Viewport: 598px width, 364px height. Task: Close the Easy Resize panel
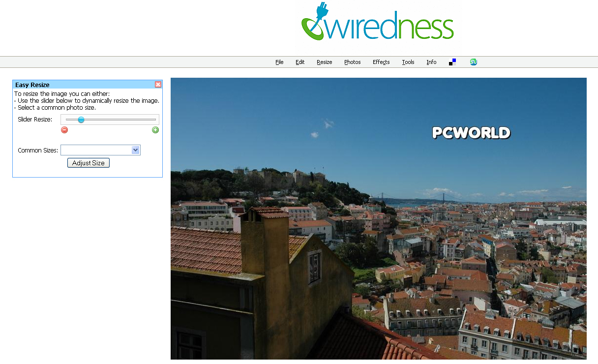pyautogui.click(x=158, y=85)
